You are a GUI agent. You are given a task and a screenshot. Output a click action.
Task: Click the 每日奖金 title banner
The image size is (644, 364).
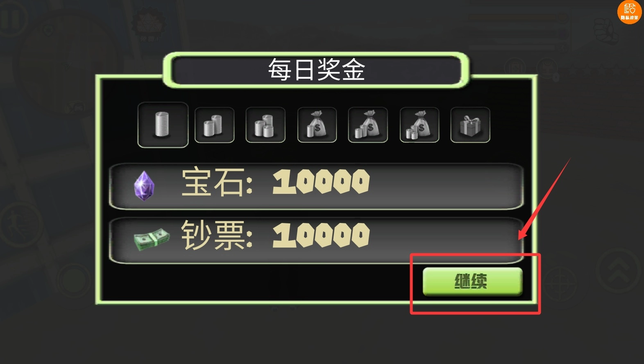[x=316, y=70]
